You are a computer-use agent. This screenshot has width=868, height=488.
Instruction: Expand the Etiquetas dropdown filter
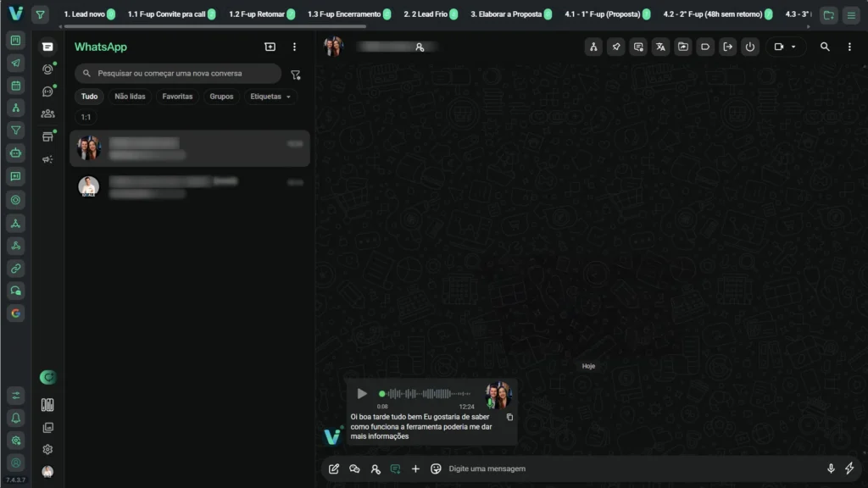click(x=270, y=97)
